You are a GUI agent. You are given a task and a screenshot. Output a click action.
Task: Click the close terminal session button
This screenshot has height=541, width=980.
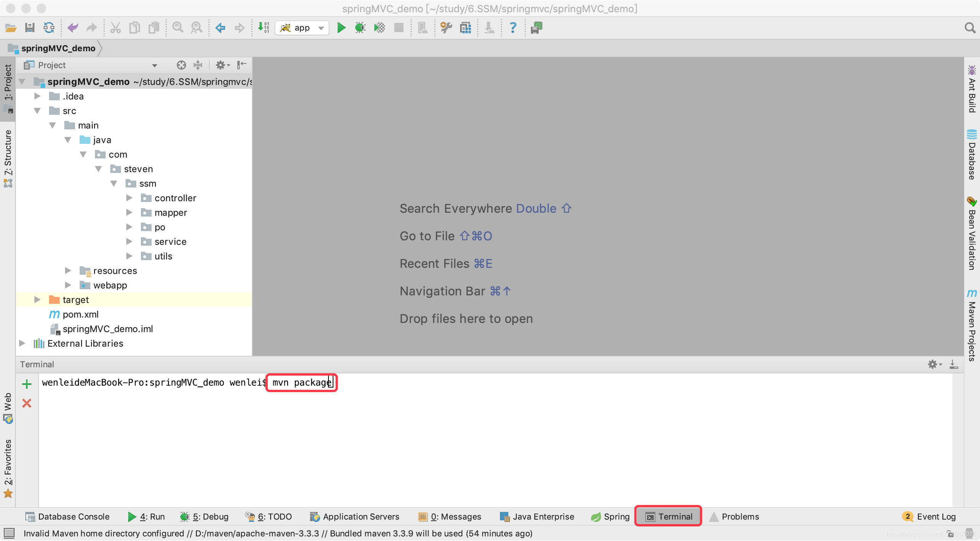coord(27,402)
